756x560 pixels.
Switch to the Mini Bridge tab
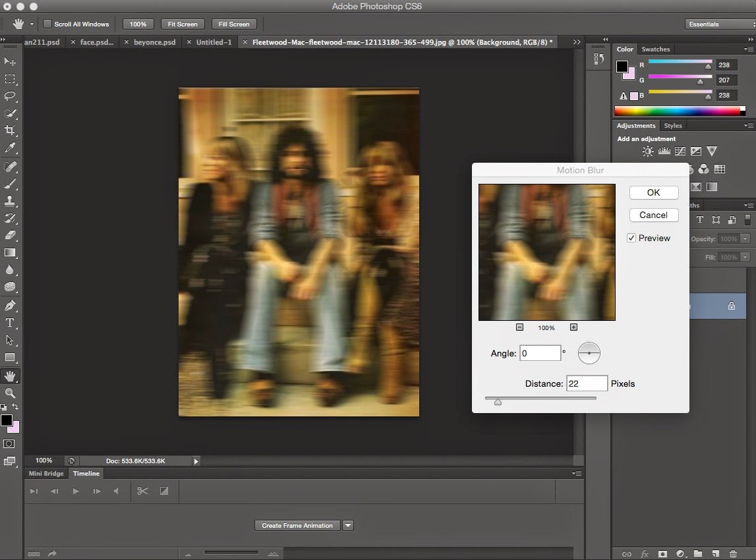[46, 473]
